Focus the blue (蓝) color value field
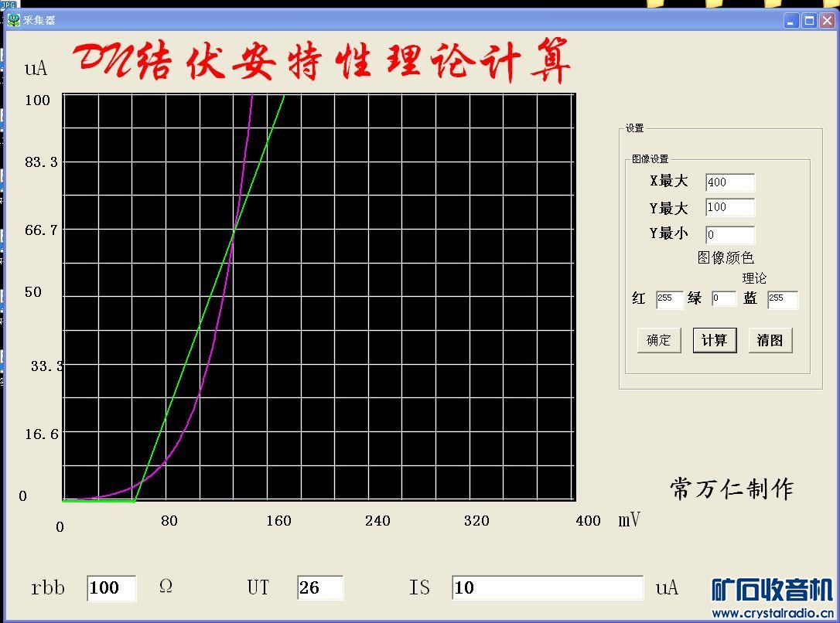 pyautogui.click(x=783, y=300)
